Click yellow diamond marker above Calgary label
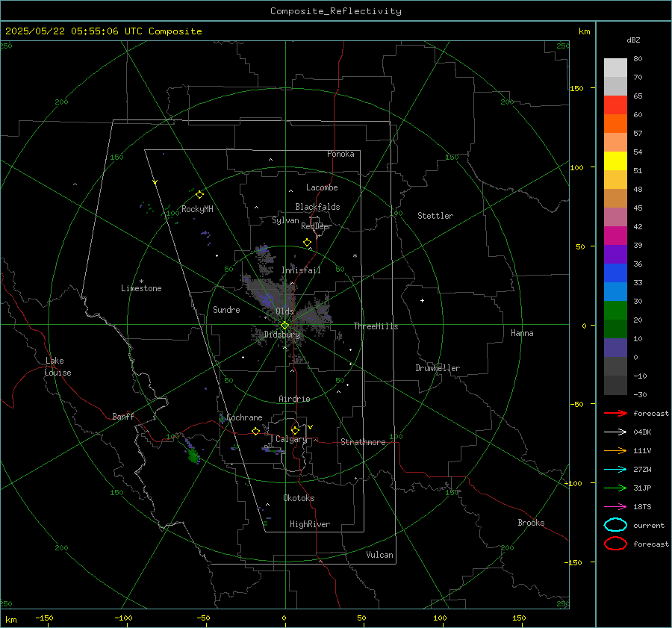672x628 pixels. 295,430
